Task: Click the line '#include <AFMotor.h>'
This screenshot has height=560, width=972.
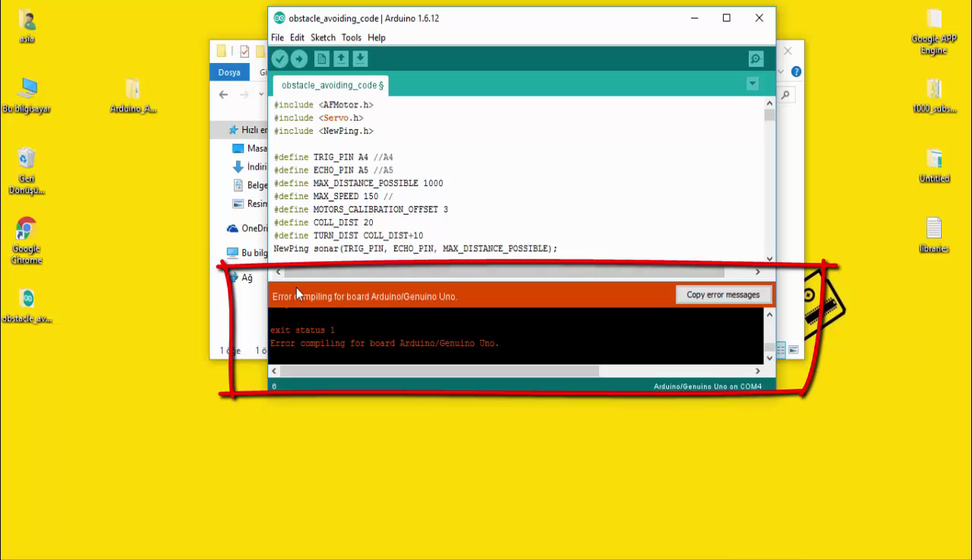Action: (323, 105)
